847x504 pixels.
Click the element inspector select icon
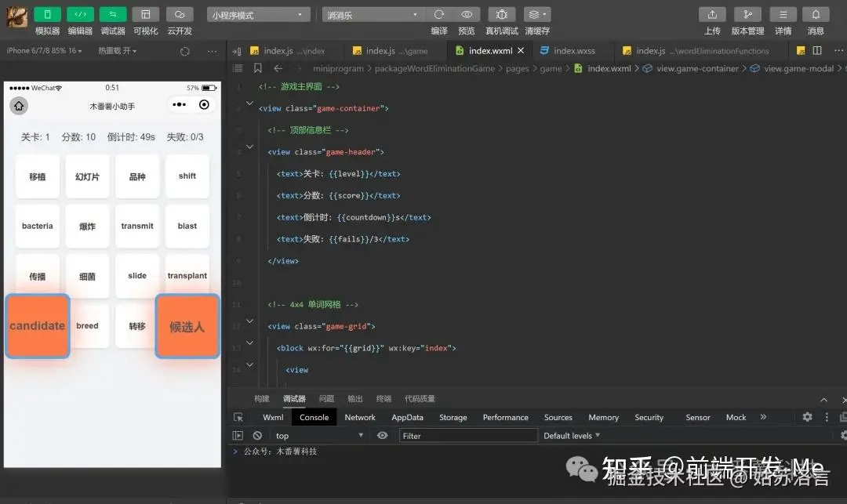click(x=238, y=417)
